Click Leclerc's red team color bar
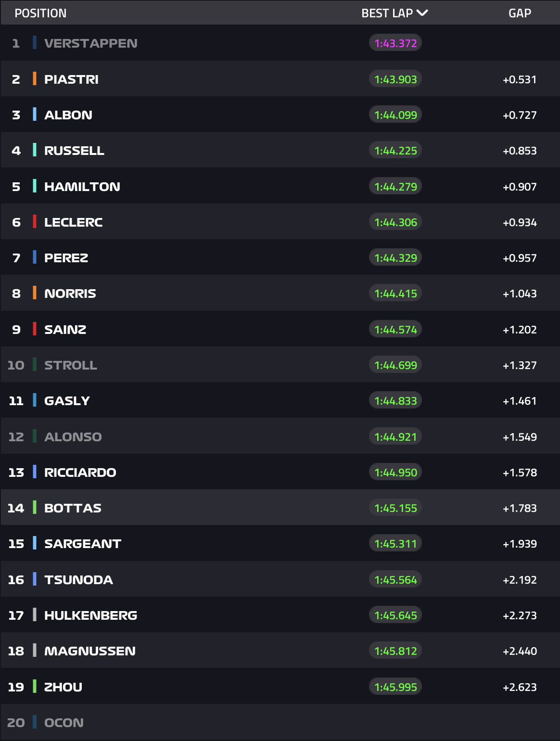This screenshot has width=560, height=741. (x=35, y=222)
